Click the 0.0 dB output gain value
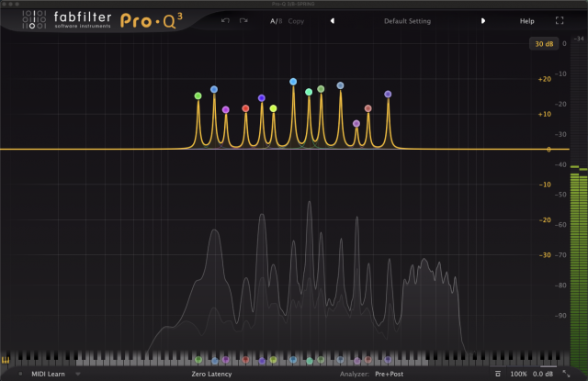This screenshot has width=588, height=381. click(x=543, y=374)
